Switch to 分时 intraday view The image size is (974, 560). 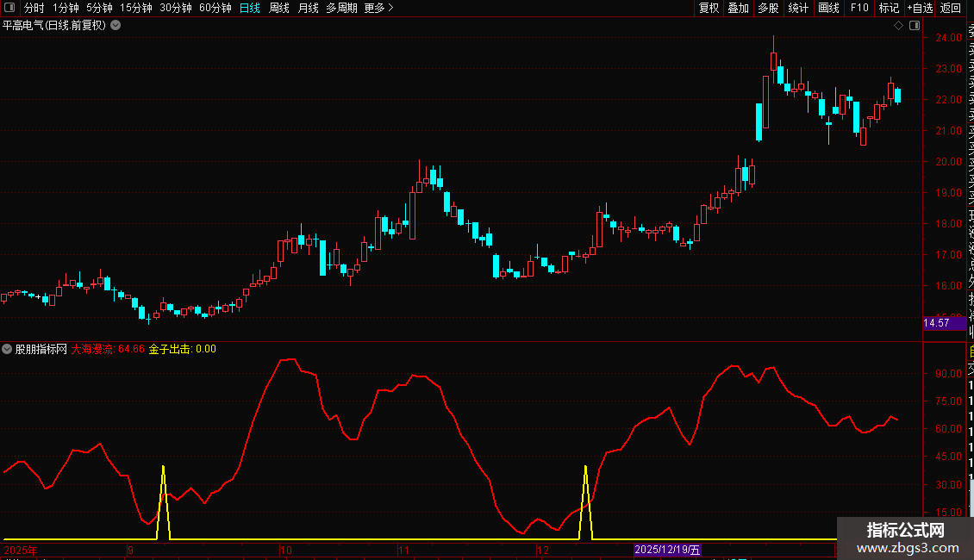coord(34,8)
